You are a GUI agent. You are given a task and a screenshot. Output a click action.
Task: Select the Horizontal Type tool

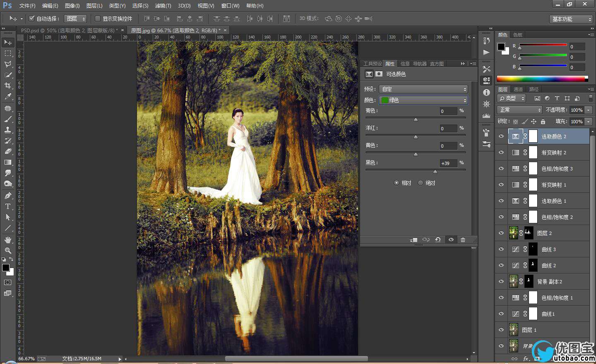pos(8,206)
